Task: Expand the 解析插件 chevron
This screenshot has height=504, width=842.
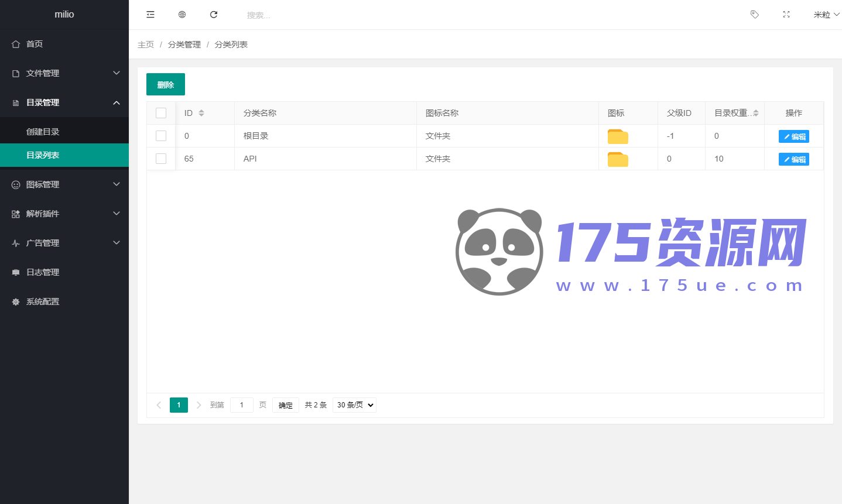Action: click(x=117, y=214)
